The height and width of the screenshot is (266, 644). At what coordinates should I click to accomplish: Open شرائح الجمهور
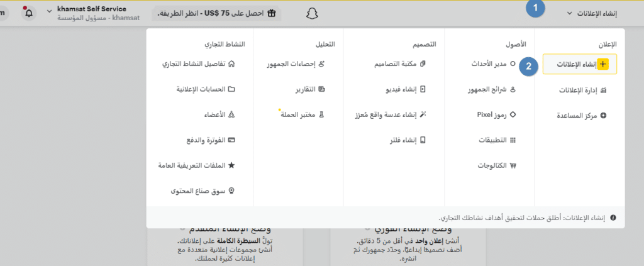tap(492, 90)
